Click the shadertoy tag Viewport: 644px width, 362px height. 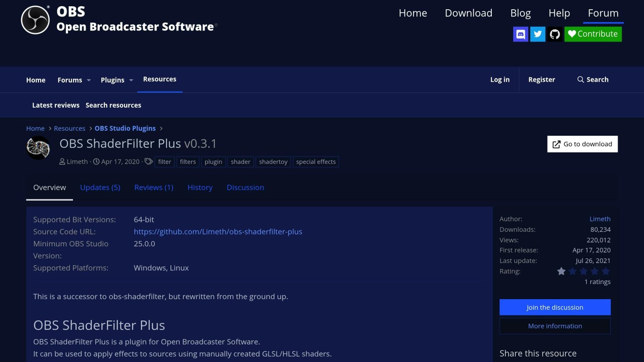[x=273, y=162]
